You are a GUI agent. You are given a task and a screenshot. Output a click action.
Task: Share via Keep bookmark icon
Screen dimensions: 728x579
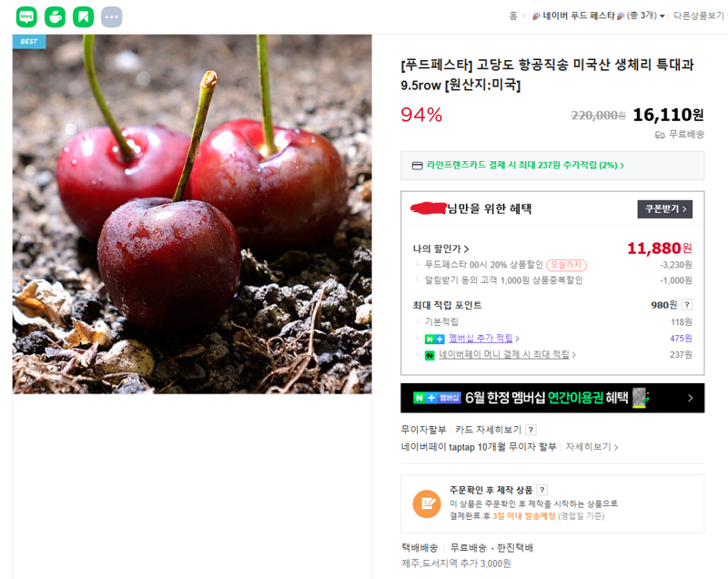click(x=83, y=16)
